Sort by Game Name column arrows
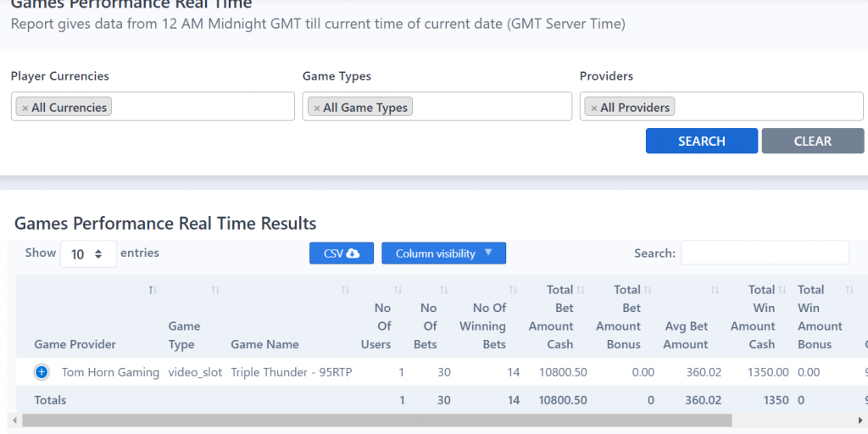Viewport: 868px width, 434px height. pos(345,291)
